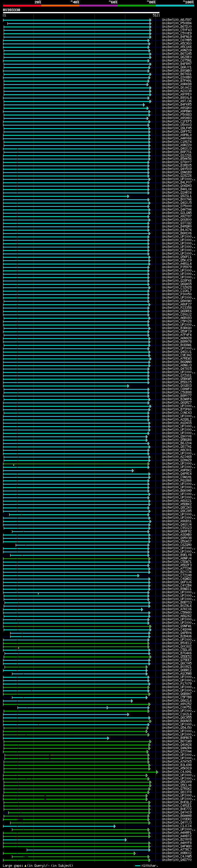Screen dimensions: 197x868
Task: Select the UniRef100_A7REW3 hit label
Action: pyautogui.click(x=177, y=358)
